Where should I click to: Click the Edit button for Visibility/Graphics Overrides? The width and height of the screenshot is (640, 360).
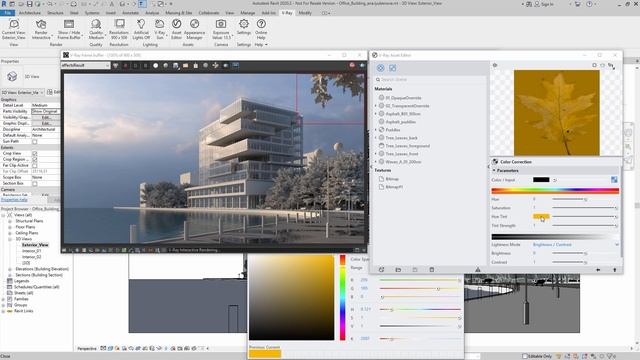coord(46,117)
